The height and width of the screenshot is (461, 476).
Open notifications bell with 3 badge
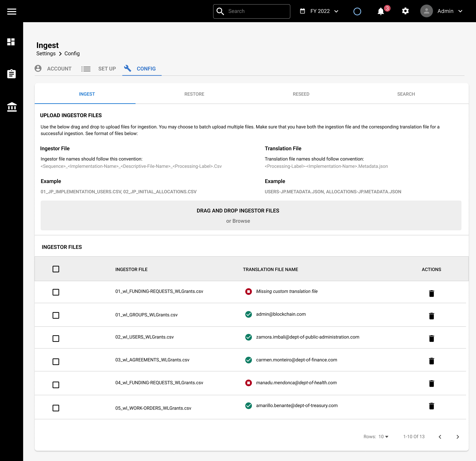click(x=381, y=11)
